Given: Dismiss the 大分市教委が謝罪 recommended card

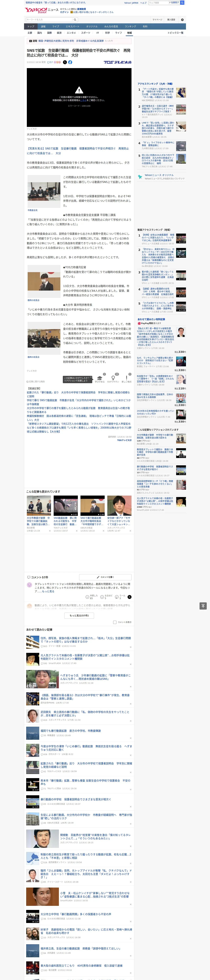Looking at the screenshot, I should click(x=50, y=531).
